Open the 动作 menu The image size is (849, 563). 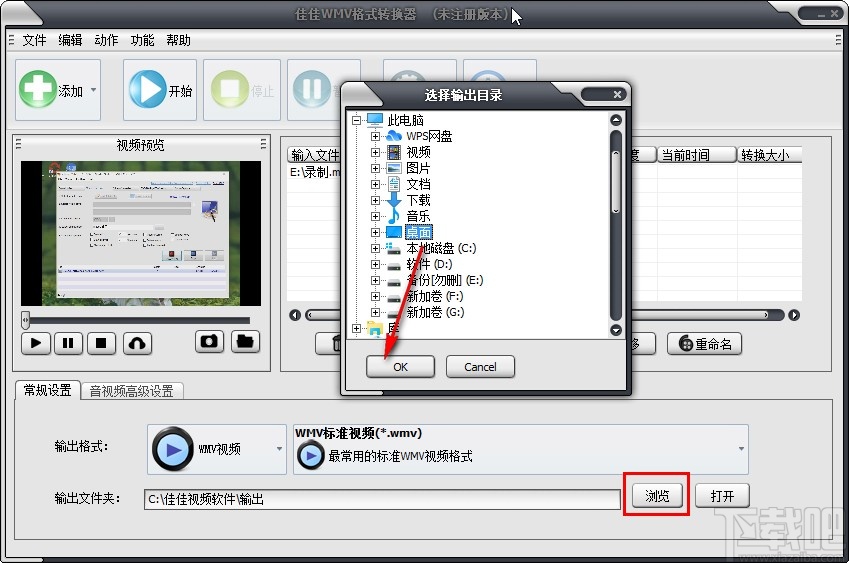click(106, 41)
